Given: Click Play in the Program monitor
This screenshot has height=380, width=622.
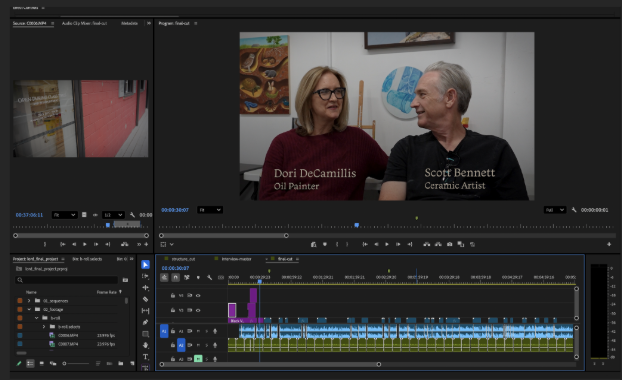Looking at the screenshot, I should point(387,244).
